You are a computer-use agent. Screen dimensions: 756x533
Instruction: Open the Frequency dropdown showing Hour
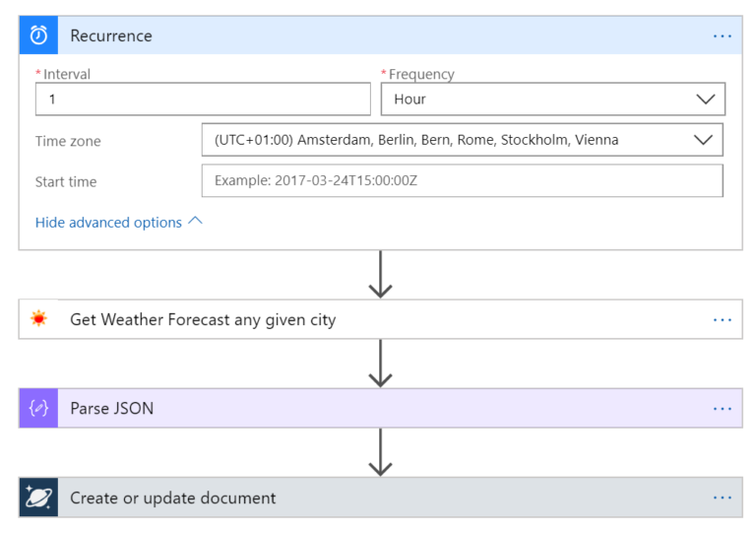[552, 100]
